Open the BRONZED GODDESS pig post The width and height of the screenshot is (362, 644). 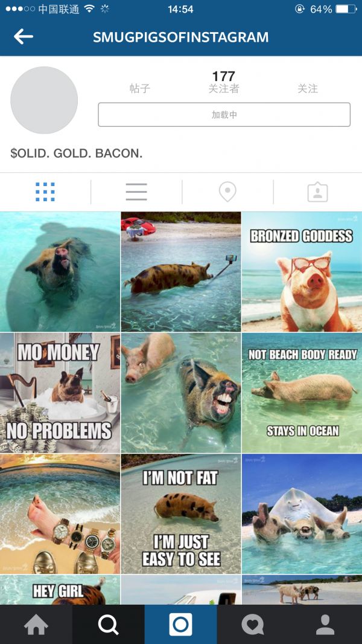coord(302,271)
